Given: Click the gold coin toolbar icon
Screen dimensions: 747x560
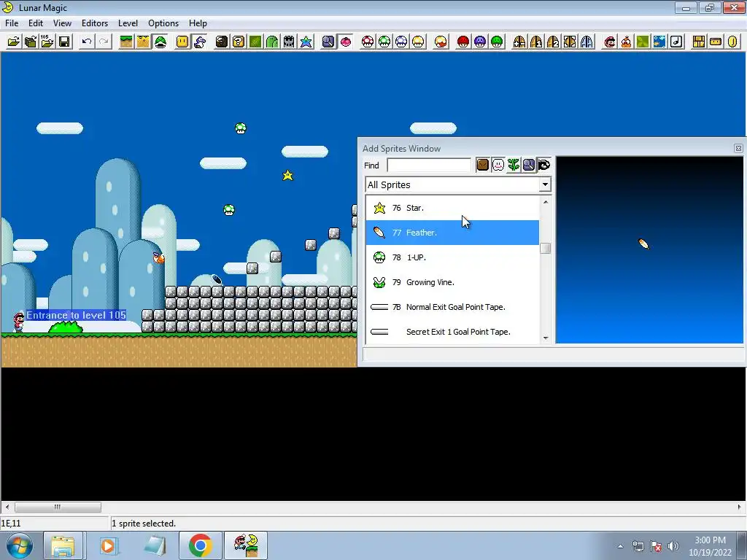Looking at the screenshot, I should 732,42.
